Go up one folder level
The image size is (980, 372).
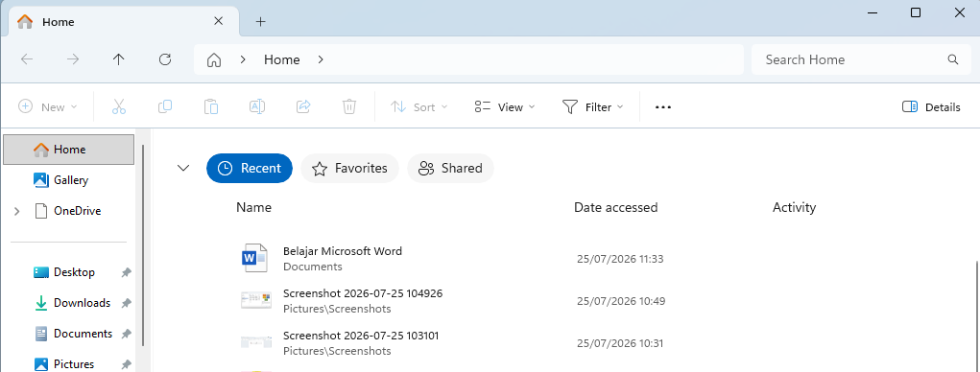tap(119, 59)
